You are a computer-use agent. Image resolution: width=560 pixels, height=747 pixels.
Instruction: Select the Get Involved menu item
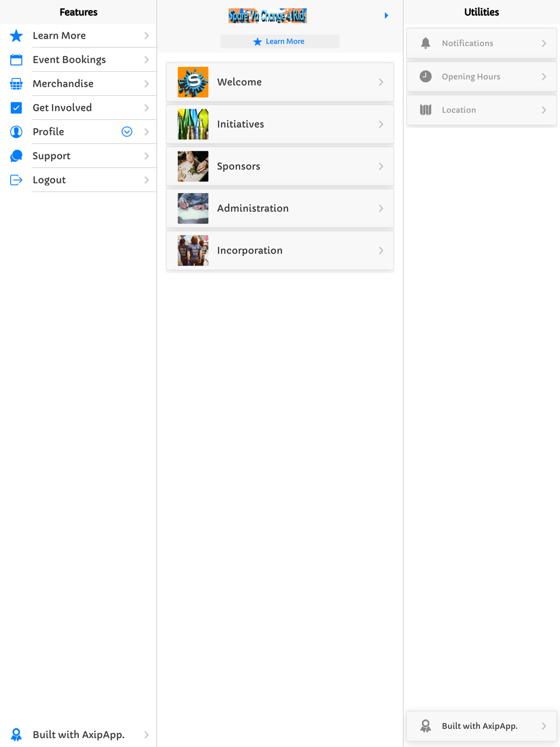pyautogui.click(x=78, y=108)
